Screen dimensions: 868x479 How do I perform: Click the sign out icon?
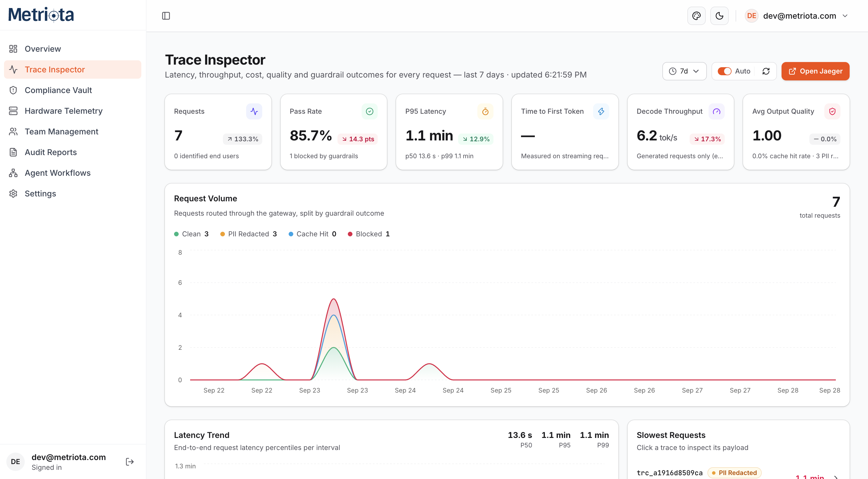click(x=130, y=461)
